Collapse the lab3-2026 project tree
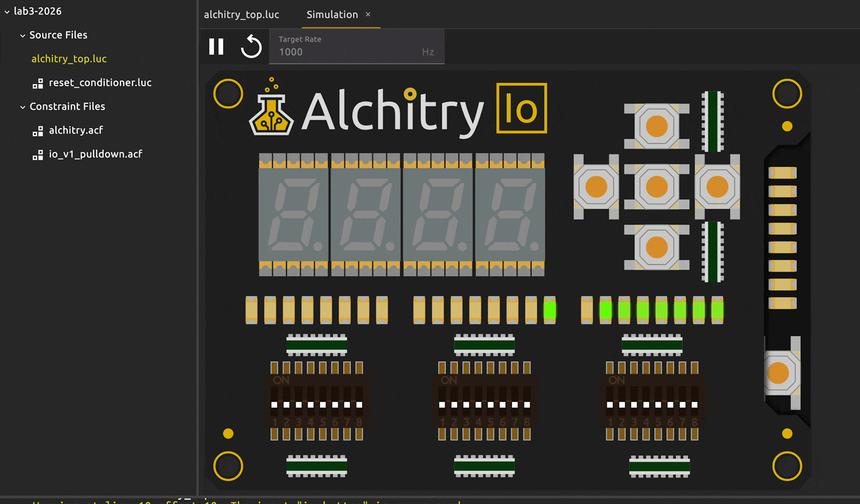 [7, 11]
